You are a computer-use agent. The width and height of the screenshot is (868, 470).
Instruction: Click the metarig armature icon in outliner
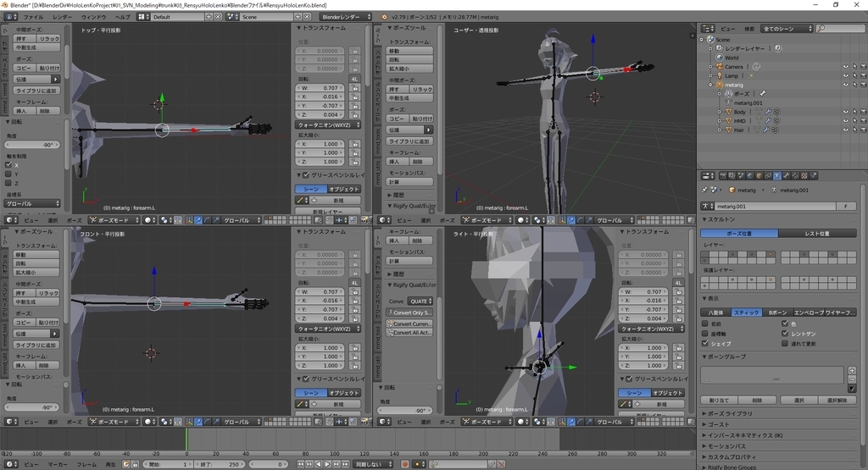coord(718,85)
